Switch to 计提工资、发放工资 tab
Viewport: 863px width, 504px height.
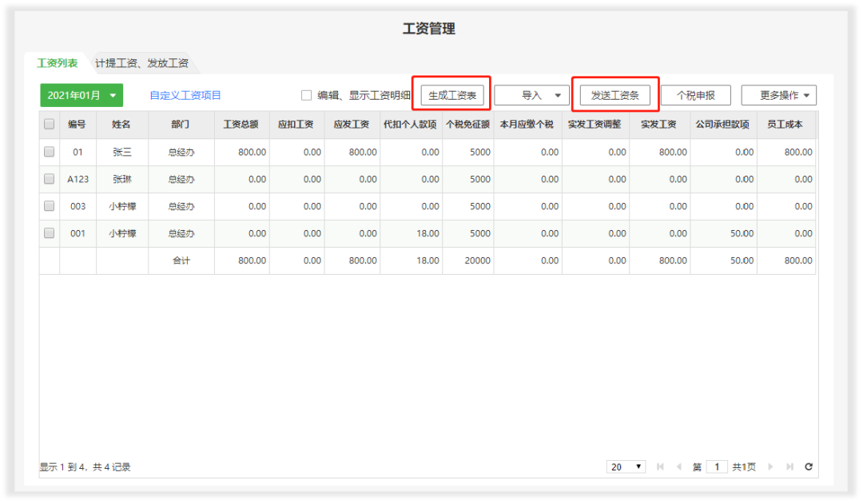click(x=142, y=63)
